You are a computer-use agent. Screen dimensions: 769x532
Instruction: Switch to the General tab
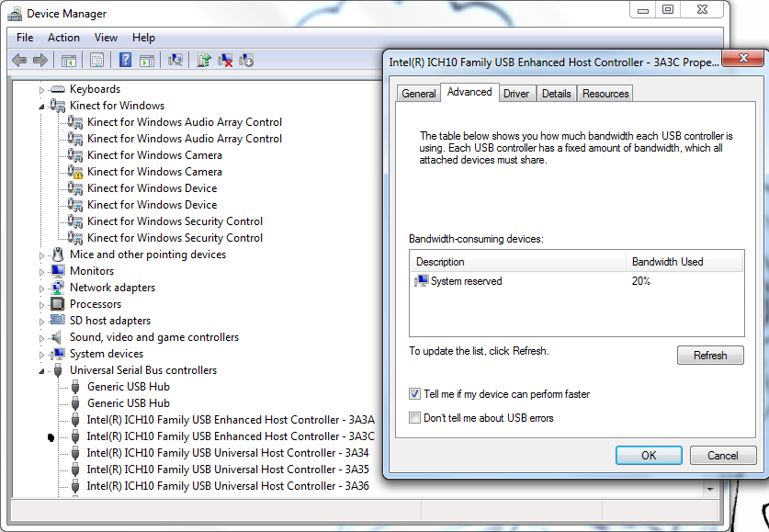click(418, 93)
